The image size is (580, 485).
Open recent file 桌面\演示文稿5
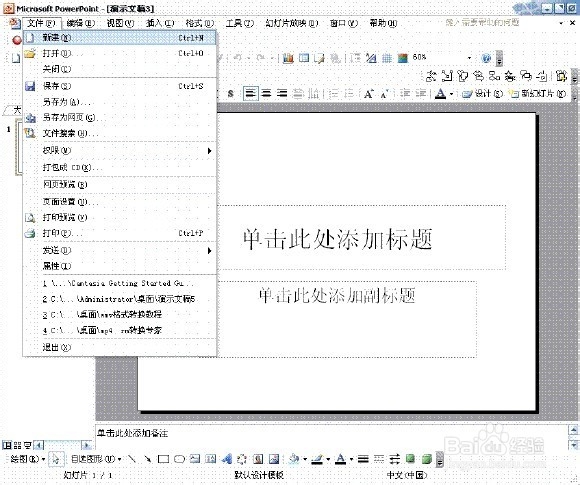pyautogui.click(x=119, y=299)
